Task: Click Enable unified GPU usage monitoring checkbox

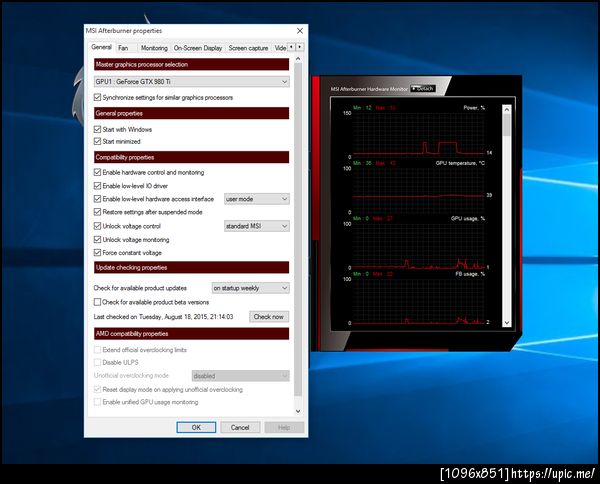Action: [x=97, y=402]
